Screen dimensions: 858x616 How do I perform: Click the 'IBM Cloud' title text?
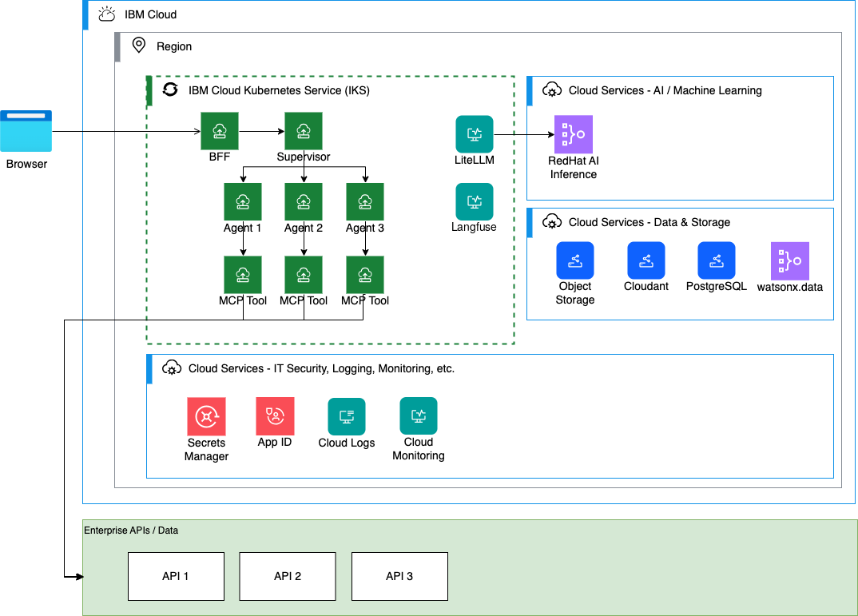[150, 14]
